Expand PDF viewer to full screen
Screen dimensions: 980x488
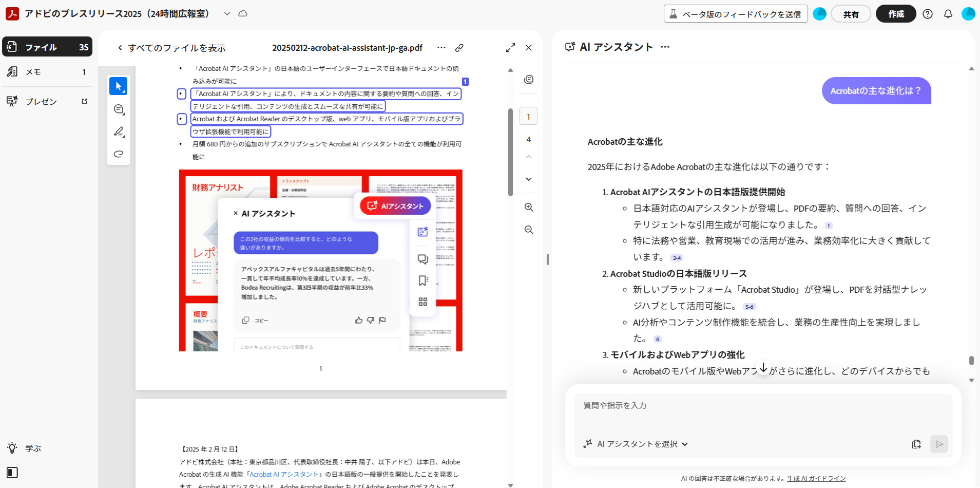coord(510,48)
